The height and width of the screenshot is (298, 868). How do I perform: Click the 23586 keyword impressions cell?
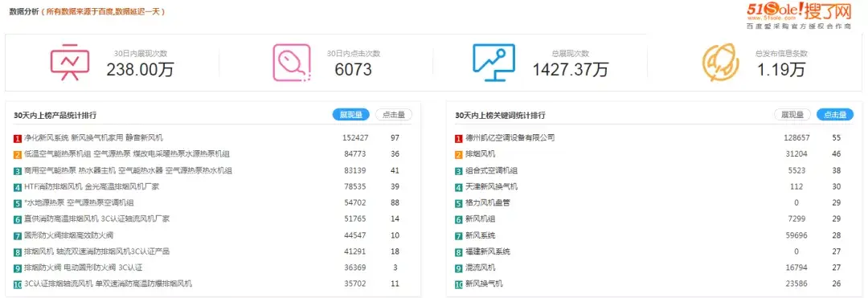tap(796, 284)
